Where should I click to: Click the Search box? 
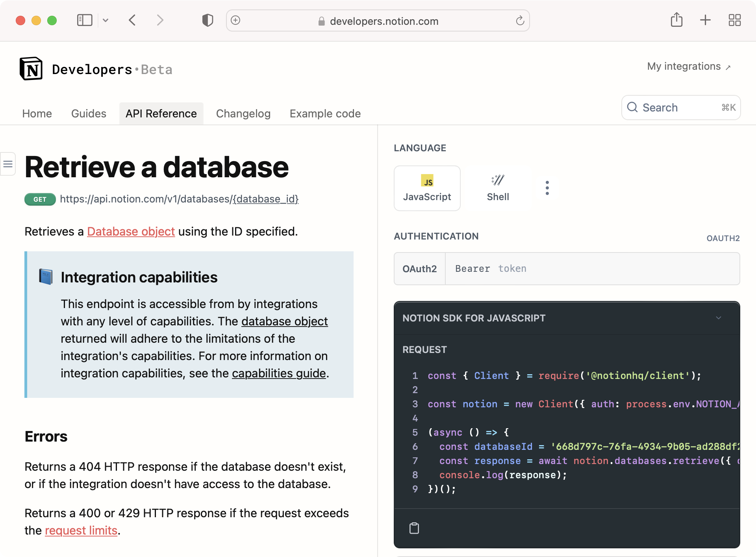(681, 108)
